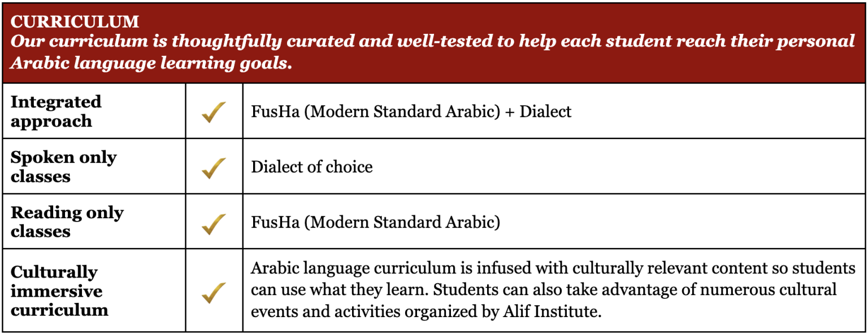
Task: Select the CURRICULUM header title
Action: tap(75, 21)
